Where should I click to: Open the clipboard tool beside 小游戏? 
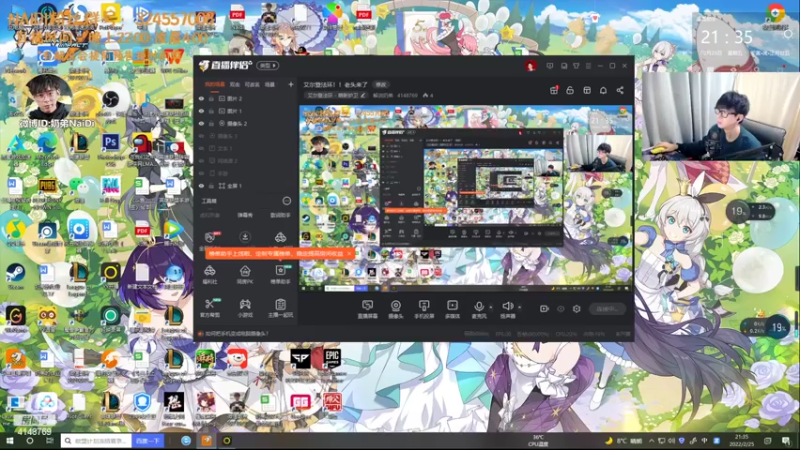tap(280, 308)
